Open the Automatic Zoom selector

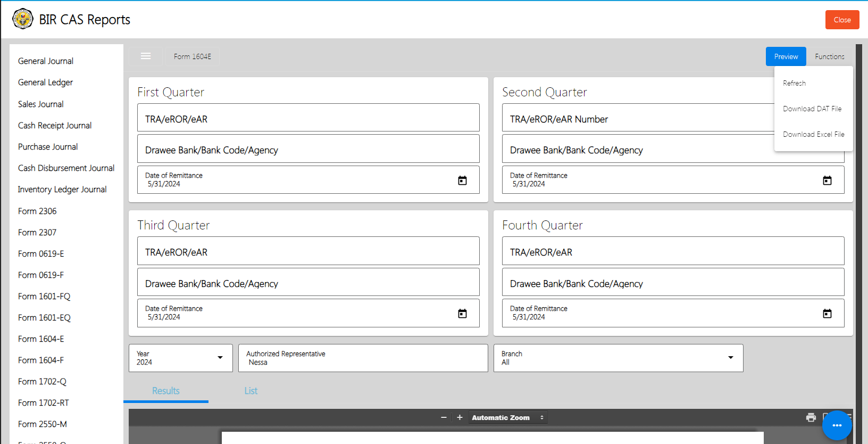pyautogui.click(x=507, y=417)
